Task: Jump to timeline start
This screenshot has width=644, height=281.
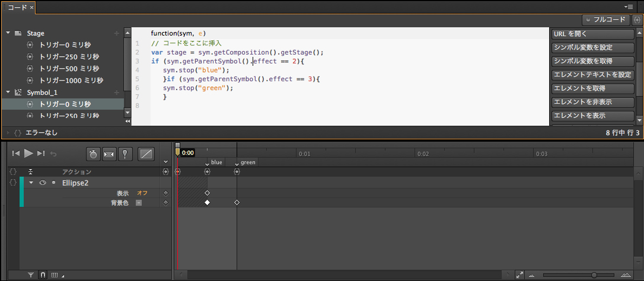Action: pyautogui.click(x=16, y=153)
